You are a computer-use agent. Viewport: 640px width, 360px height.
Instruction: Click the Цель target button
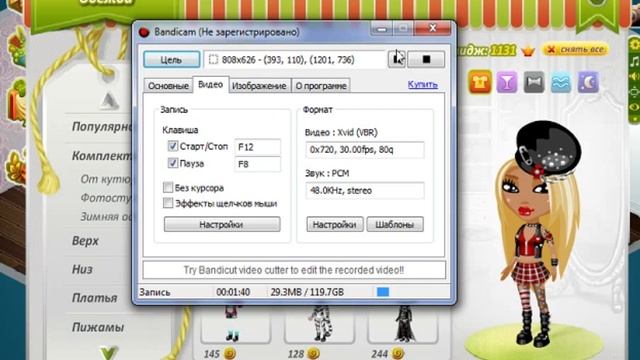pos(171,60)
